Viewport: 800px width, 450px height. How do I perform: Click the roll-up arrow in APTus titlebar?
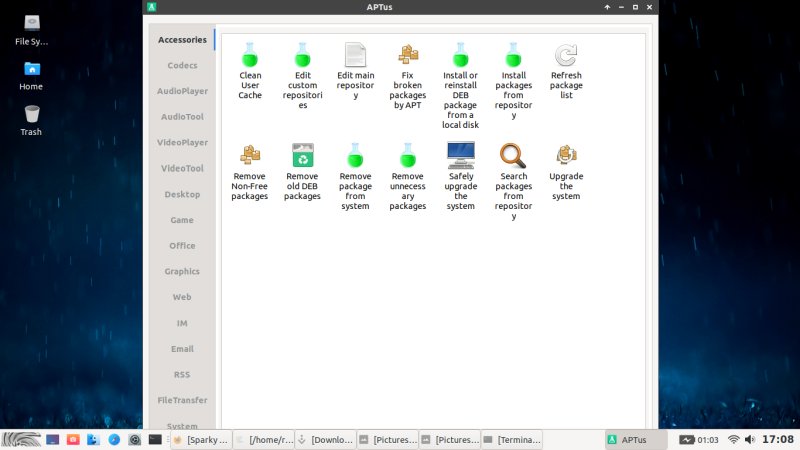(607, 7)
